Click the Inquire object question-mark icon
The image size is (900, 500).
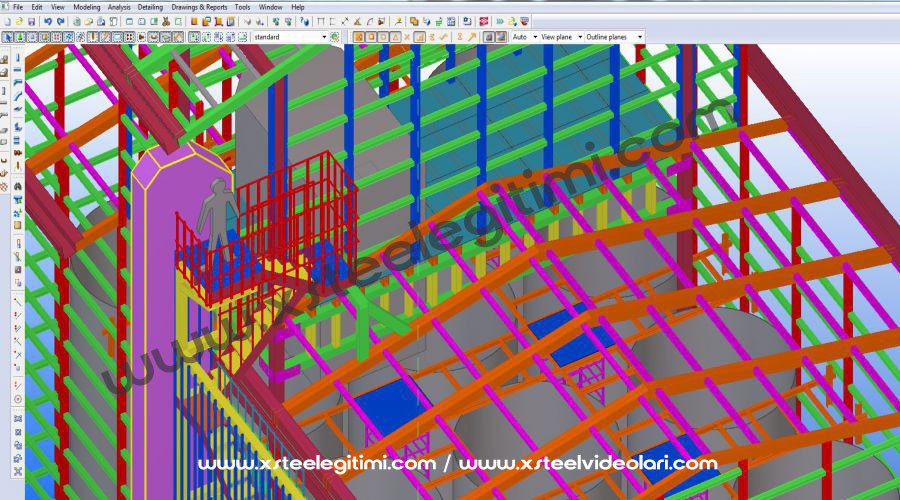point(304,21)
